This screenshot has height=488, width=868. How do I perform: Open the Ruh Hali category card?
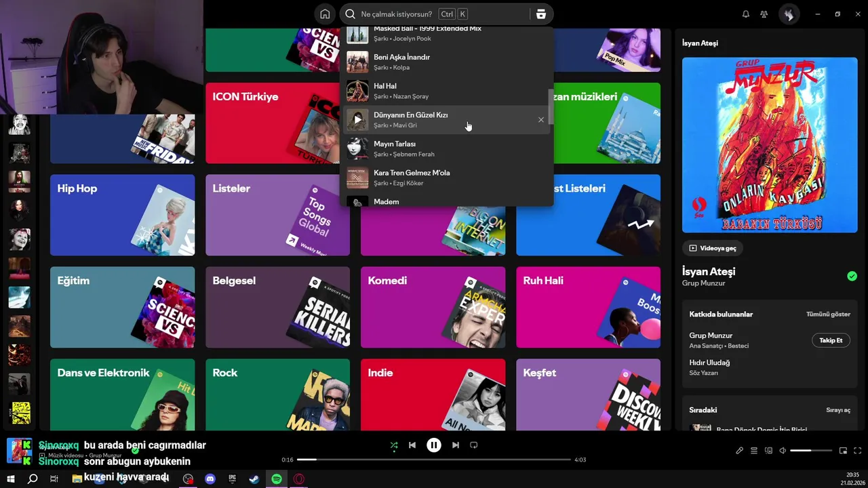coord(588,307)
